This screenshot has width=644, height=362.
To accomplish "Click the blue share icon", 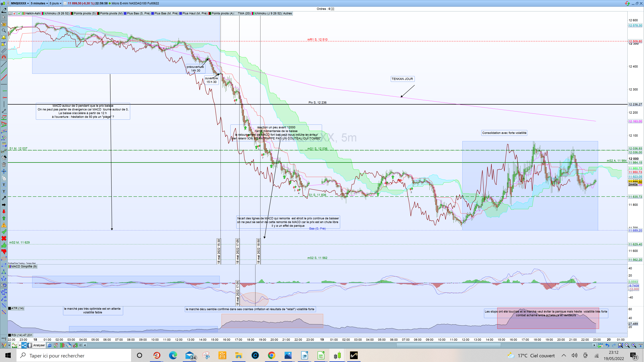I will (x=24, y=345).
